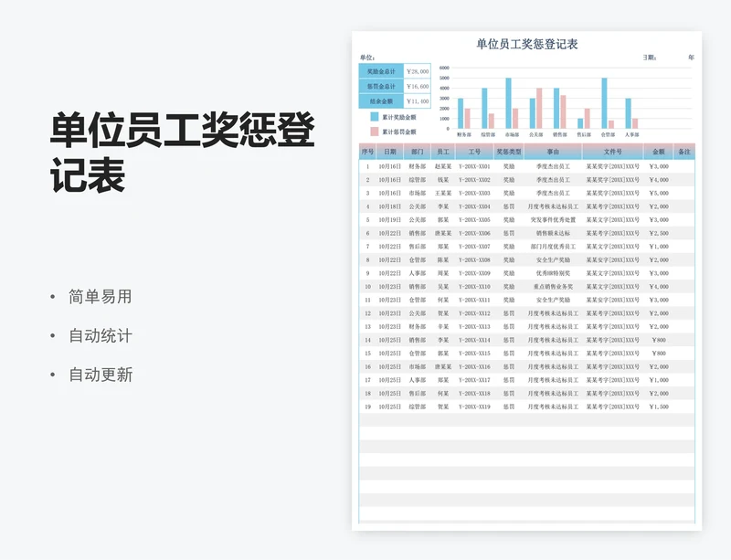
Task: Open the spreadsheet template preview thumbnail
Action: point(527,280)
